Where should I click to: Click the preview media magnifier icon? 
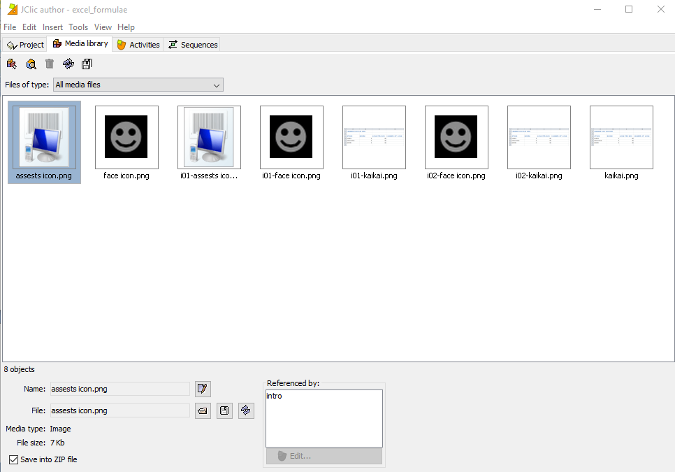31,64
